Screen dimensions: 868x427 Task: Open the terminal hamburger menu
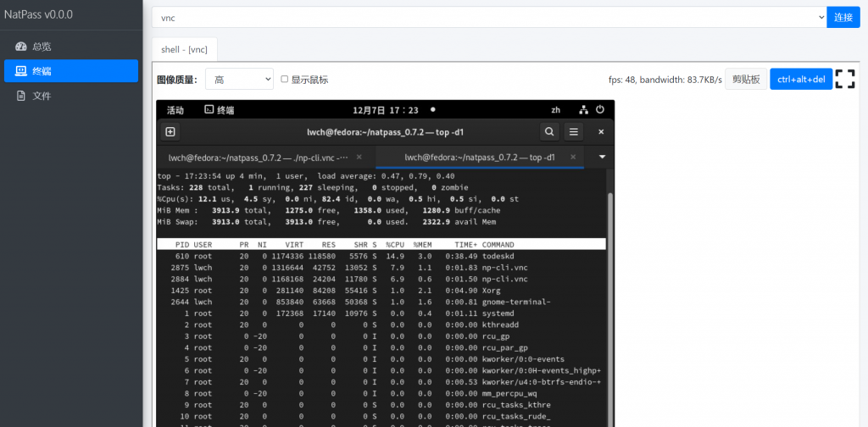574,132
